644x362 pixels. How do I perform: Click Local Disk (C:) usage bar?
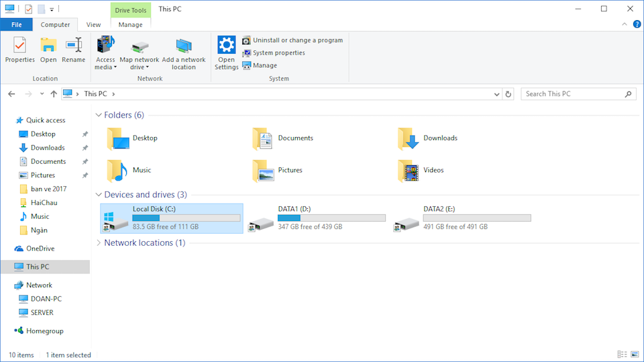tap(186, 218)
